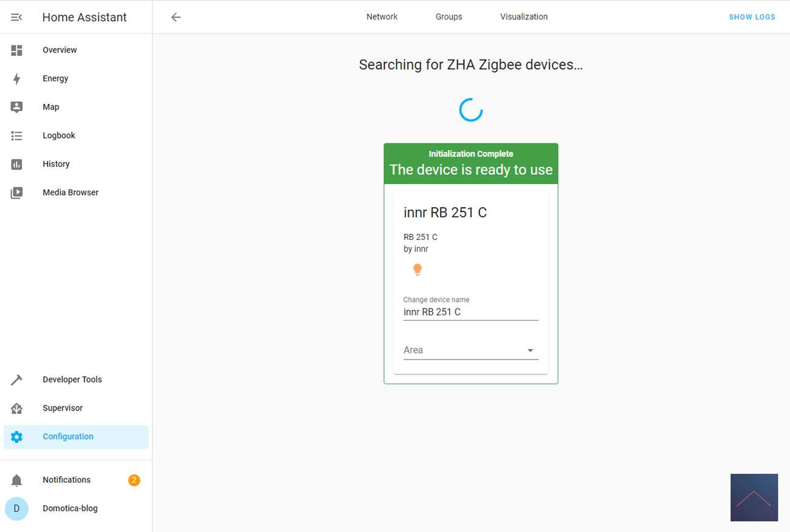Image resolution: width=790 pixels, height=532 pixels.
Task: Click the orange light bulb icon
Action: point(417,270)
